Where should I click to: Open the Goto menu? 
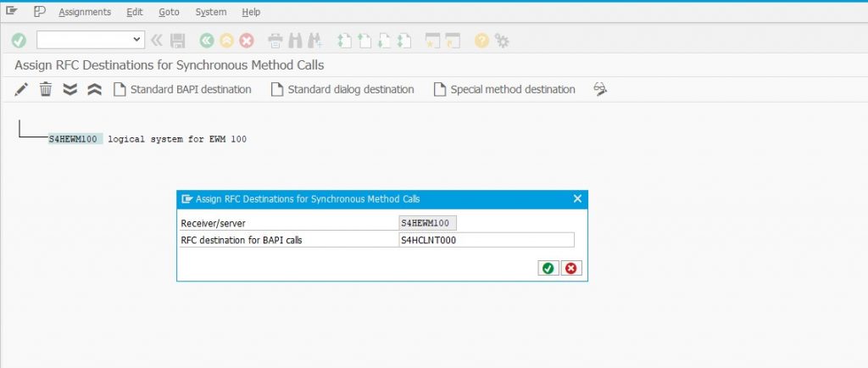[169, 12]
